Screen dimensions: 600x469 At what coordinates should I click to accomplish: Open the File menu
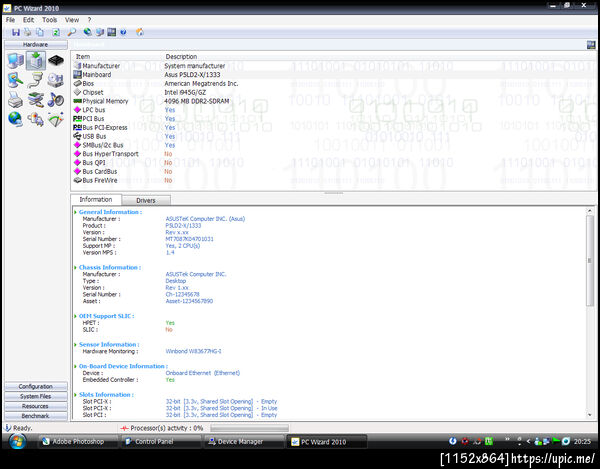tap(10, 20)
